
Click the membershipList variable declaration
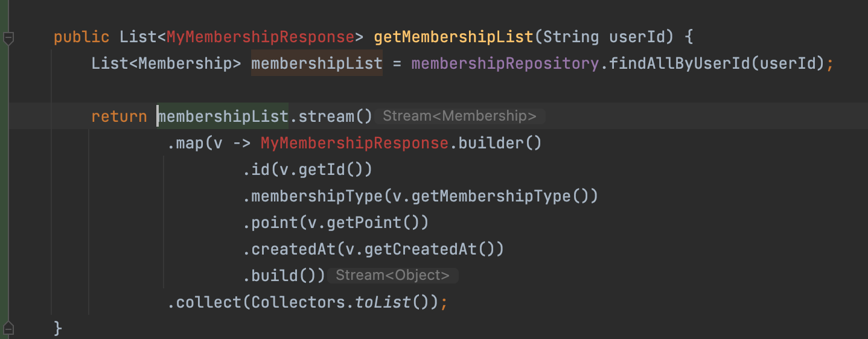317,63
